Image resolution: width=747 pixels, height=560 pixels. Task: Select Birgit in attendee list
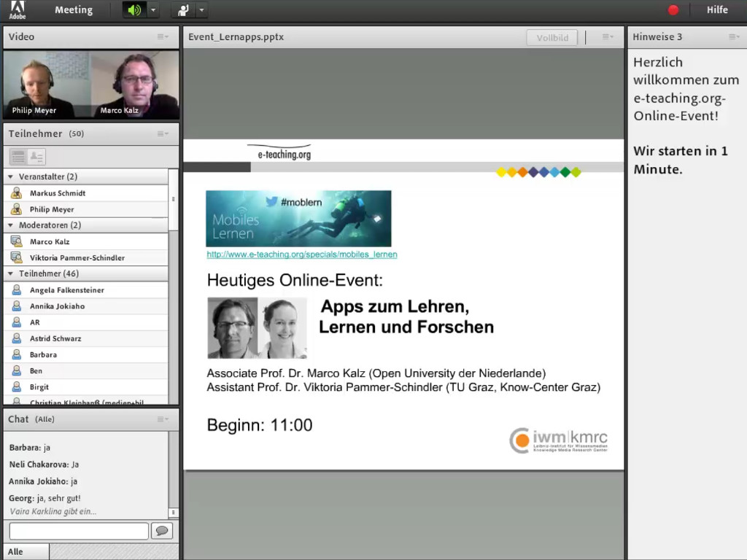click(86, 386)
